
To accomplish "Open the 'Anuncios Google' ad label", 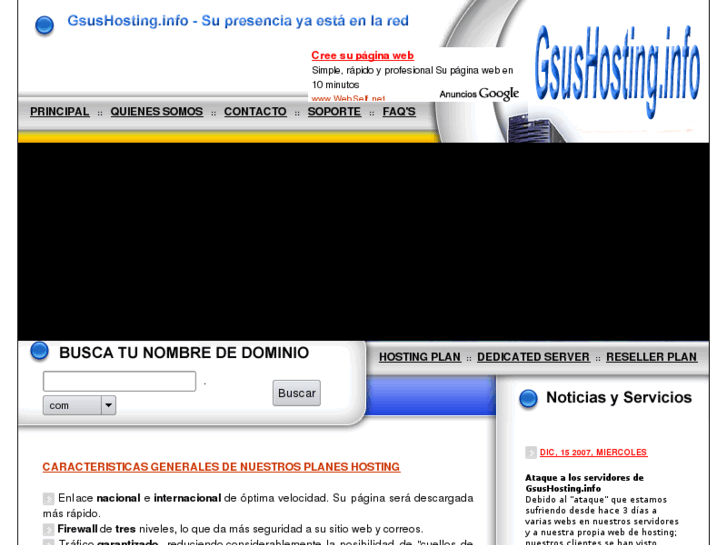I will [479, 94].
